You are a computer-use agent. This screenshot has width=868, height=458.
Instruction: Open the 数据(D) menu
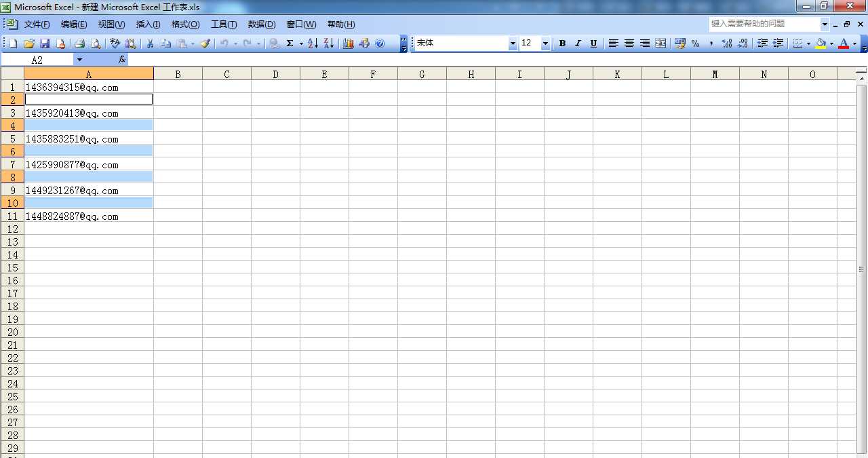(x=262, y=24)
